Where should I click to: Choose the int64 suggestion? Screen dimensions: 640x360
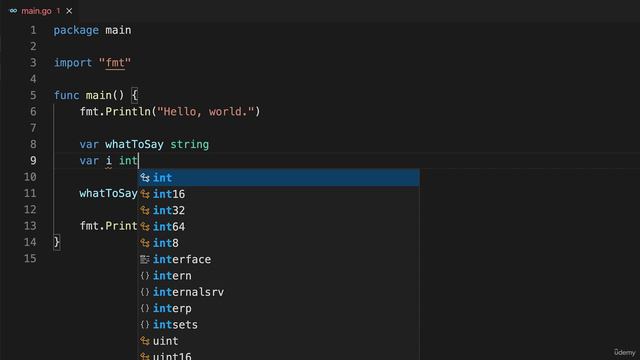(279, 227)
